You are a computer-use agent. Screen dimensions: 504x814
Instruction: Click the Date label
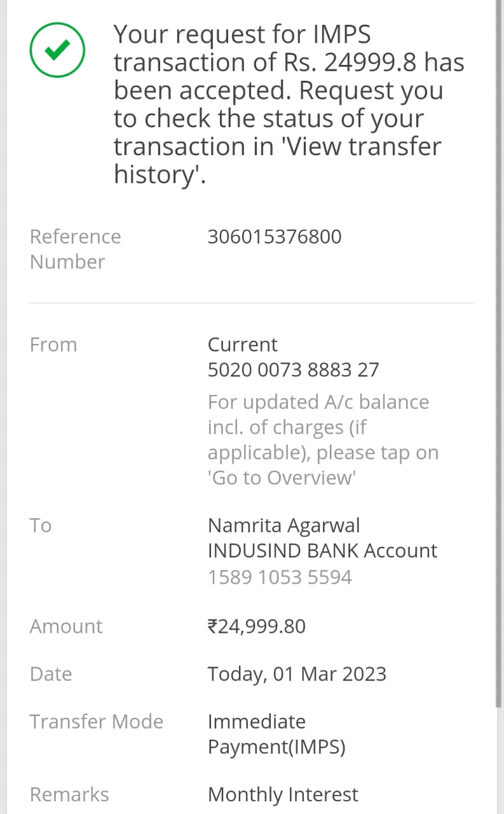coord(51,674)
